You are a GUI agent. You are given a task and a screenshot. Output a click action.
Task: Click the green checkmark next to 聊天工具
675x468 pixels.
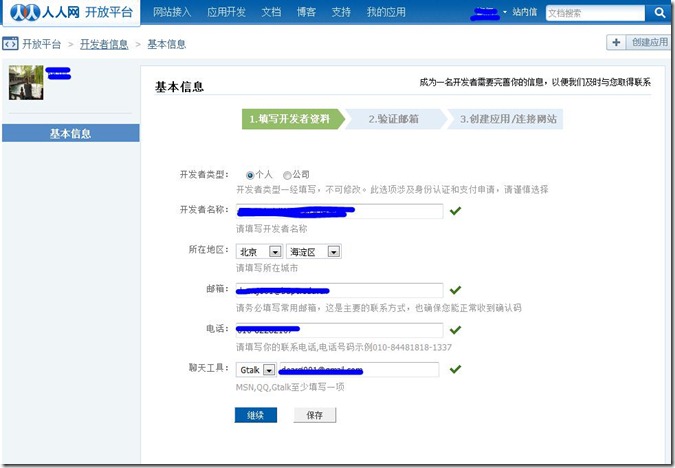tap(455, 369)
